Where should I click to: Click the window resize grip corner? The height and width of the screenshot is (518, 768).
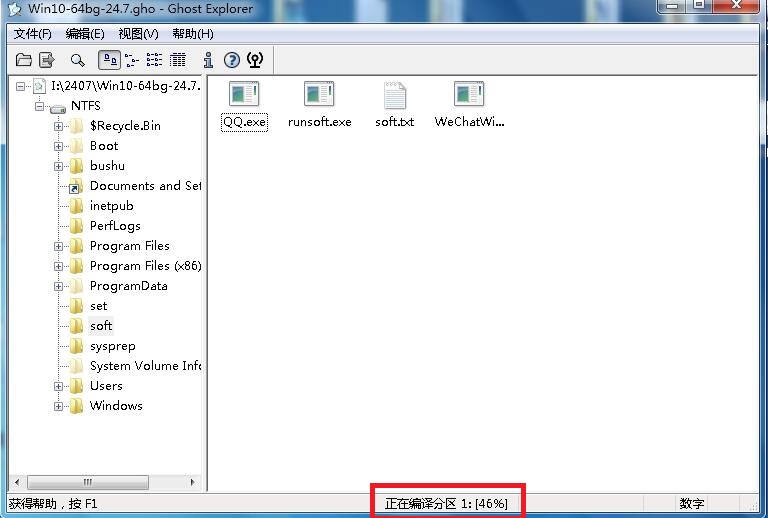coord(753,504)
